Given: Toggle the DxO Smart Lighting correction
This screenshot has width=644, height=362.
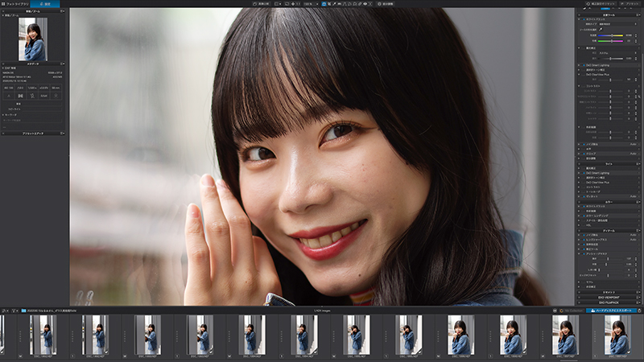Looking at the screenshot, I should pos(584,65).
